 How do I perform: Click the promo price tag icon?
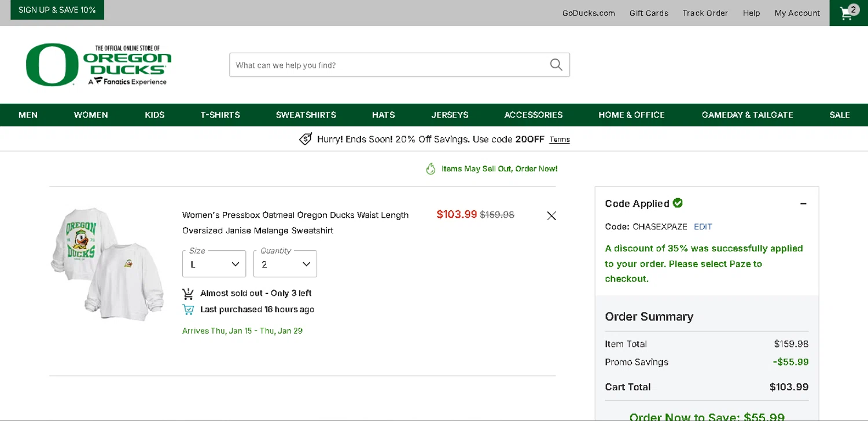306,139
